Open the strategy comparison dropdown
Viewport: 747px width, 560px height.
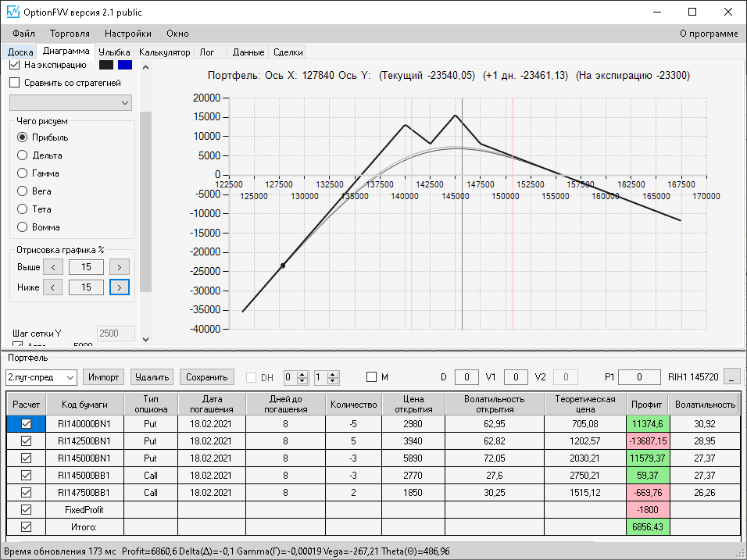[x=70, y=102]
